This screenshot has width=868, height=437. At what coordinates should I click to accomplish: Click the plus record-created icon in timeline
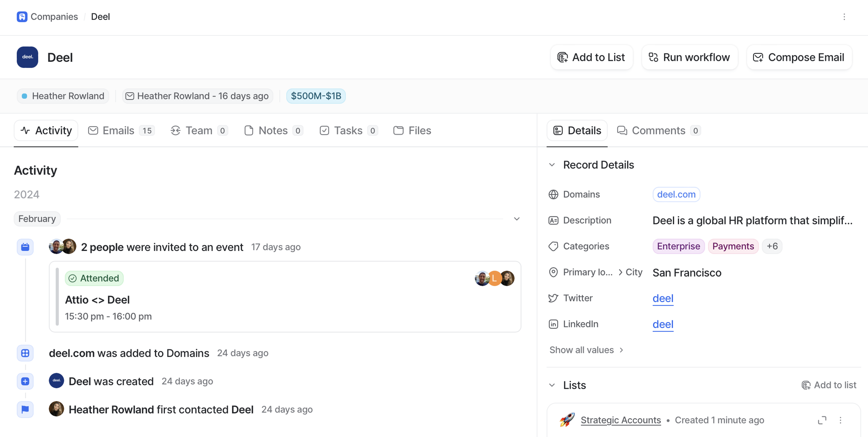[25, 381]
